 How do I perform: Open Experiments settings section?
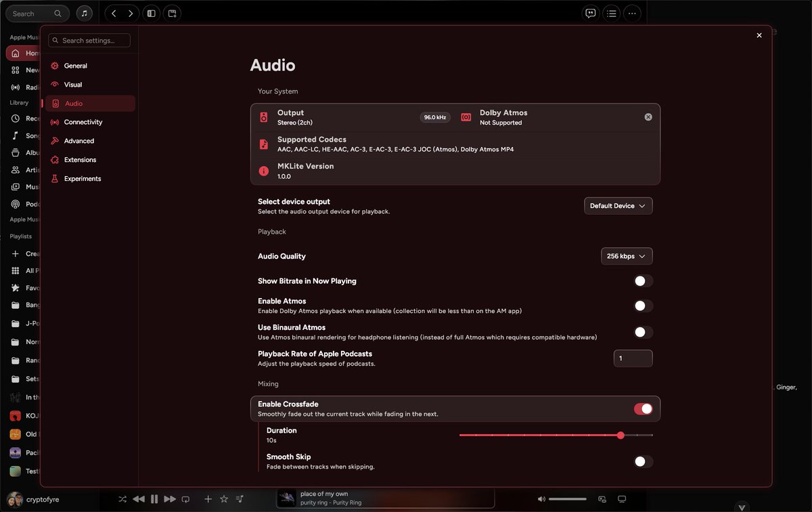[x=89, y=179]
